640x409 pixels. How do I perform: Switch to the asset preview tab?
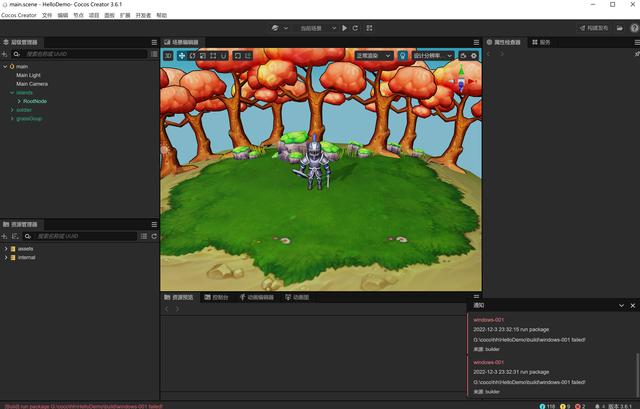[x=179, y=298]
